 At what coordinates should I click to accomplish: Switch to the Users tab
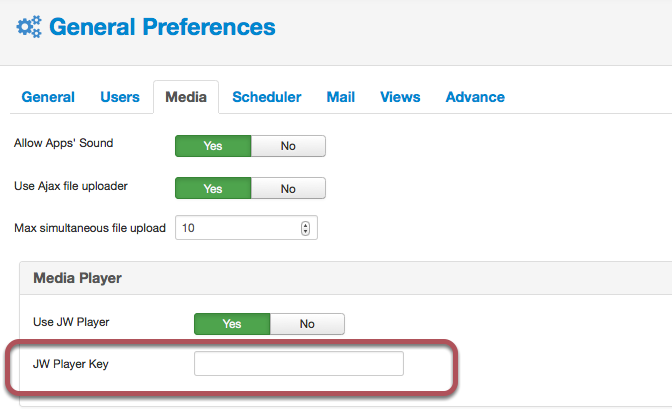120,97
